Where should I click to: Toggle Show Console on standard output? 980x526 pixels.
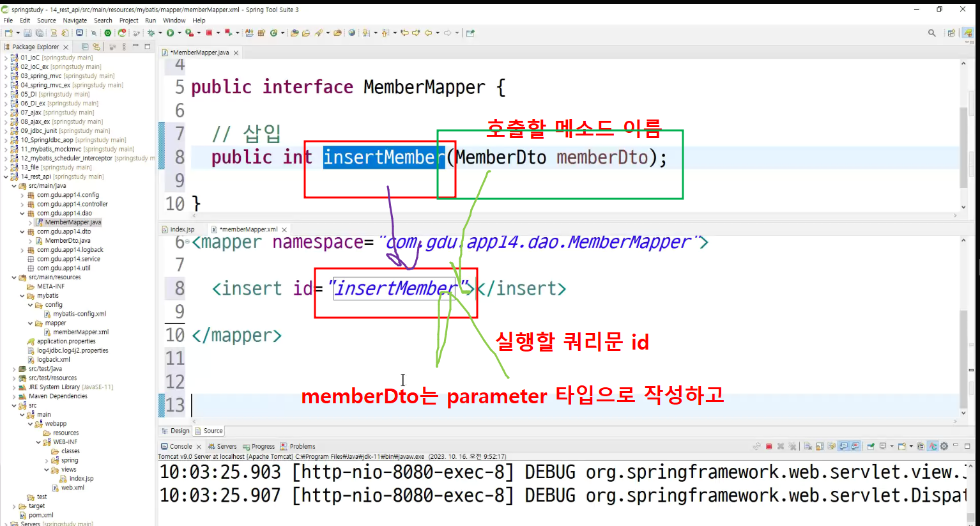843,446
